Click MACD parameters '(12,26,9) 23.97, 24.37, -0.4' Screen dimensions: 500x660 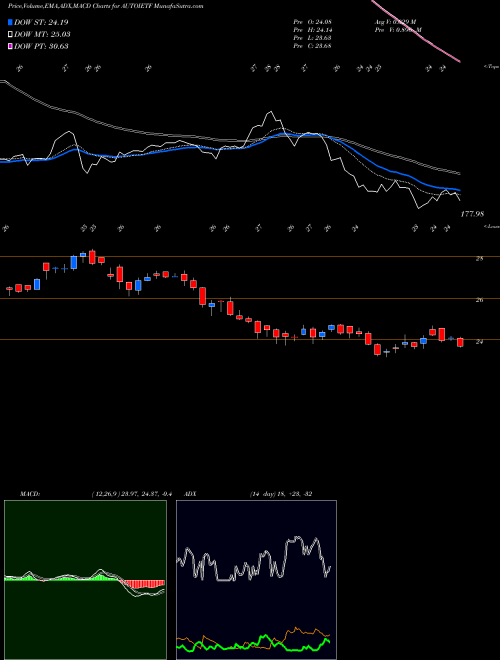131,494
